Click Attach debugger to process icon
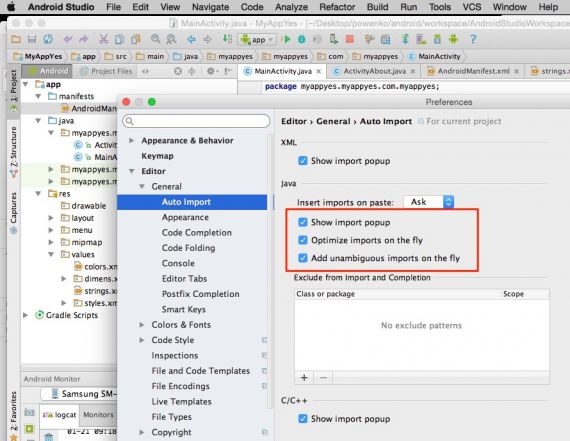 tap(333, 39)
